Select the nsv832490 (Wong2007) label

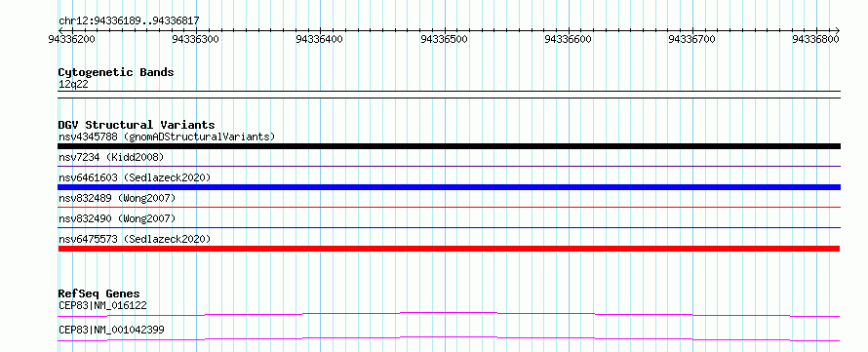[117, 218]
